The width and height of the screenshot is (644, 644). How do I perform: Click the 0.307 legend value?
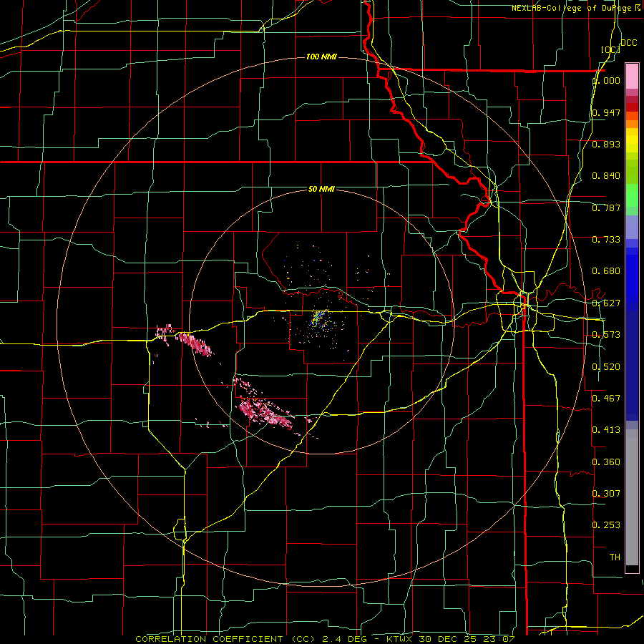click(606, 494)
